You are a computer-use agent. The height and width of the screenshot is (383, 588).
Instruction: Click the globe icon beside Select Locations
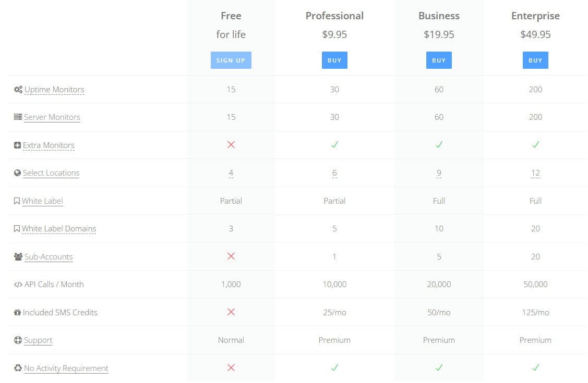(x=17, y=172)
